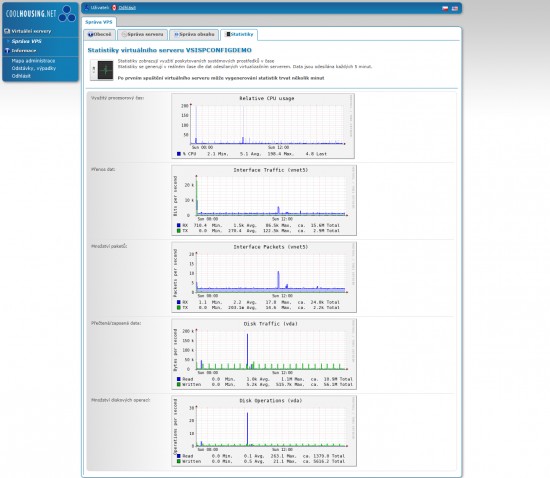Click the 'Množství paketů' label
Image resolution: width=550 pixels, height=478 pixels.
(x=109, y=246)
